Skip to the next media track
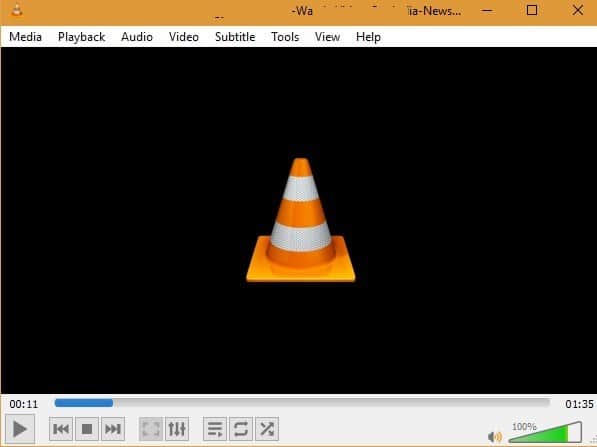 pos(113,429)
